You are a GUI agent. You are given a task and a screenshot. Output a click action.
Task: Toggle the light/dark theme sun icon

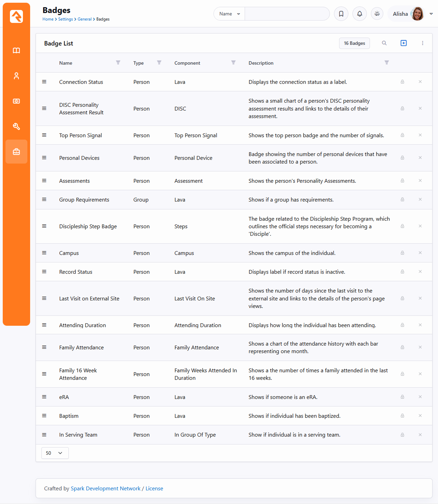pyautogui.click(x=377, y=14)
